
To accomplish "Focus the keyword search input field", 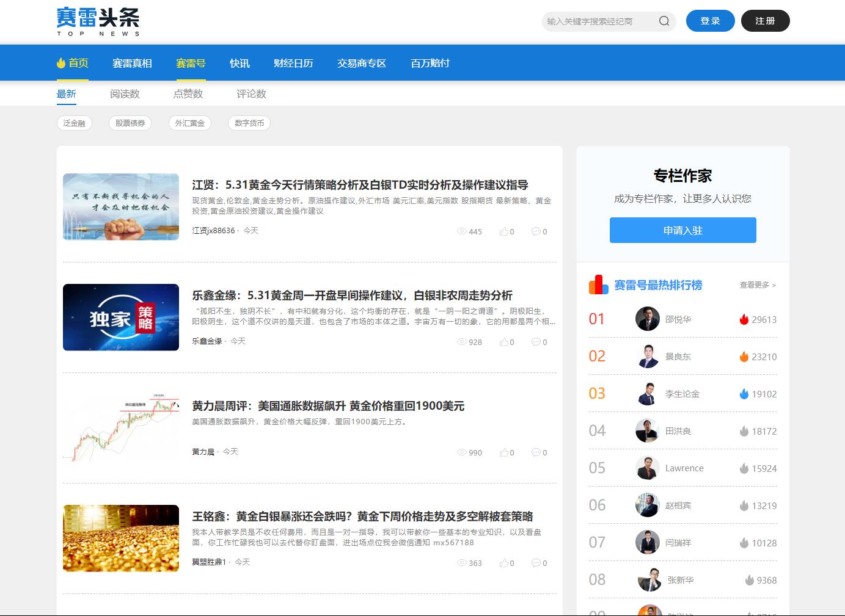I will (599, 21).
